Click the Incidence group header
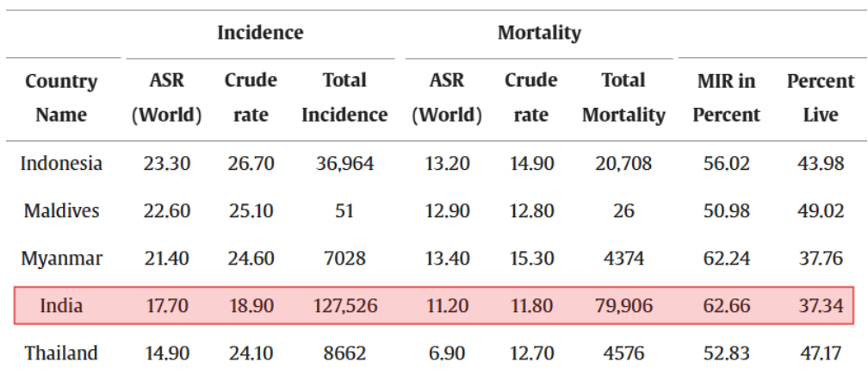 [x=260, y=34]
